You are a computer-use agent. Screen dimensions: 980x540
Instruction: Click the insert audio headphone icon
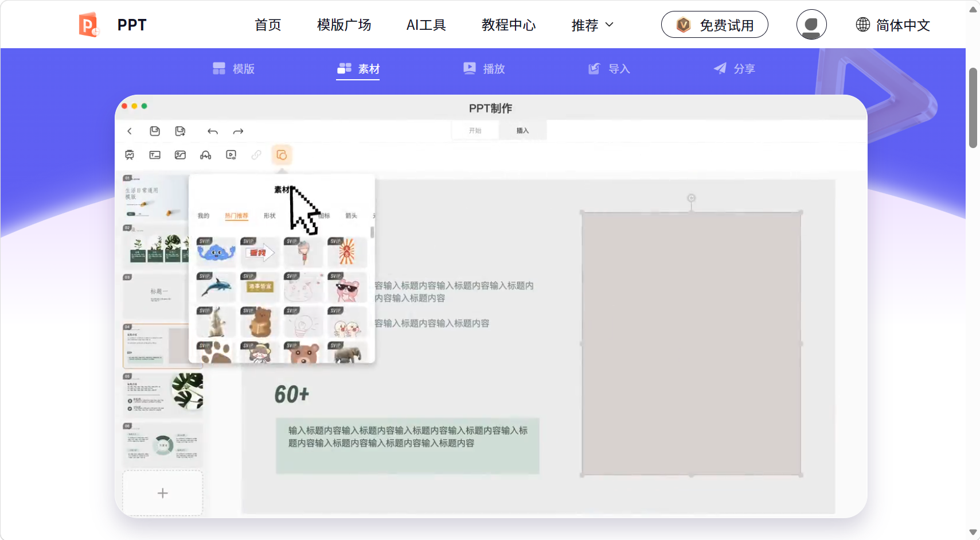205,155
